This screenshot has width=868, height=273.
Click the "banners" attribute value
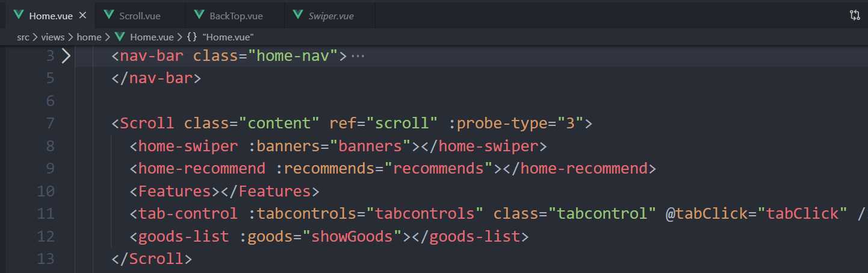tap(370, 146)
